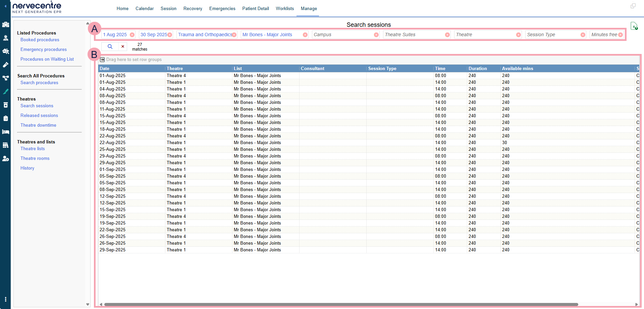Go to Theatre downtime link
Screen dimensions: 644x309
pos(38,125)
